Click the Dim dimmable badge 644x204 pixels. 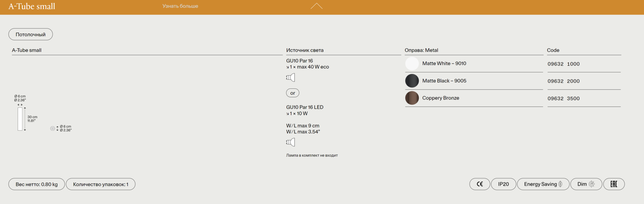pos(586,184)
